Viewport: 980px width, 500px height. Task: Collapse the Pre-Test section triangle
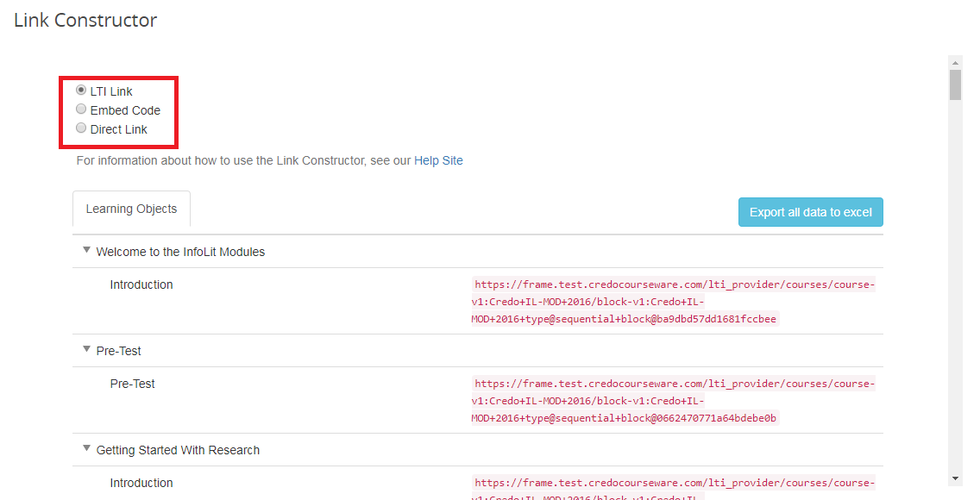(87, 349)
